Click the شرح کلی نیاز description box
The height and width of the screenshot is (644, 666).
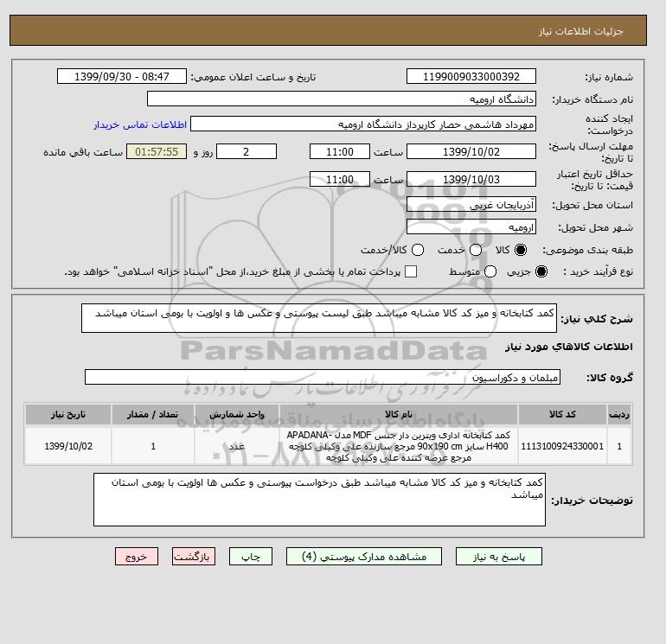pyautogui.click(x=319, y=318)
